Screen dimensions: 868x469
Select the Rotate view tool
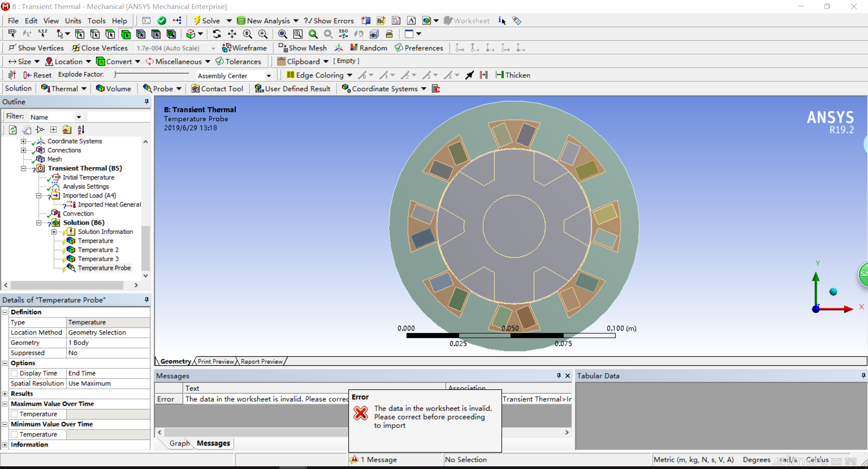pyautogui.click(x=217, y=34)
